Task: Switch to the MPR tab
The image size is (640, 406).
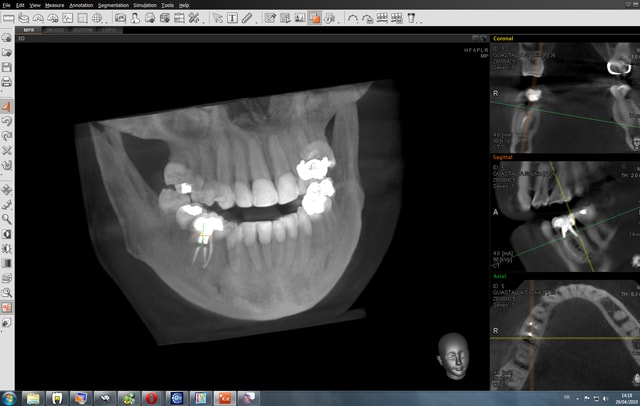Action: [29, 30]
